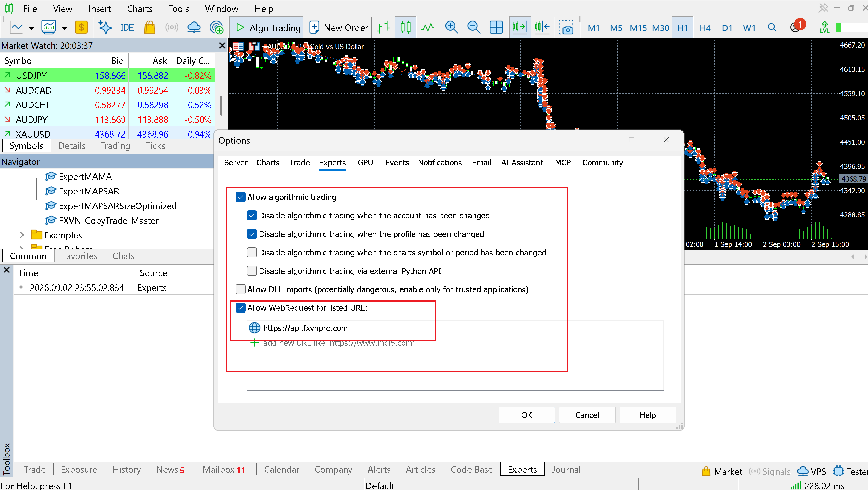Select ExpertMAPSAR in Navigator
Viewport: 868px width, 490px height.
(x=89, y=191)
